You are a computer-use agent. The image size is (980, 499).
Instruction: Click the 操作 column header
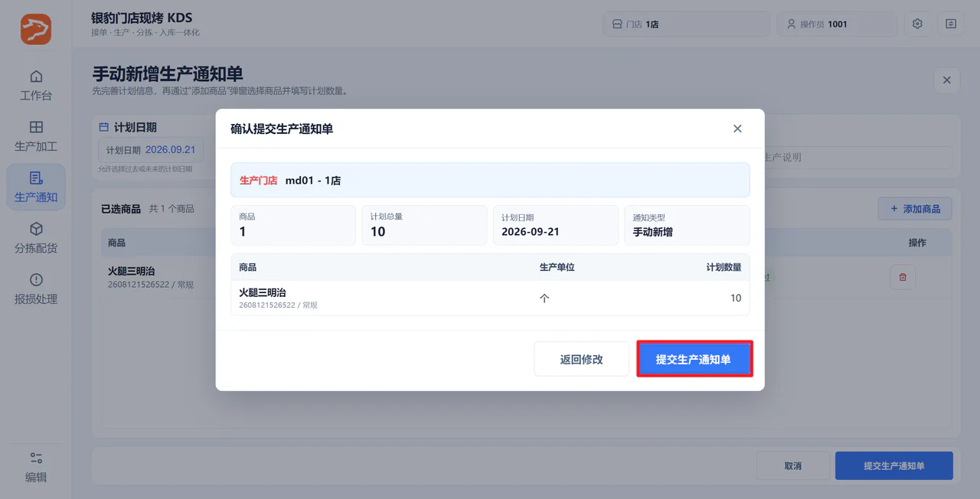pos(917,243)
